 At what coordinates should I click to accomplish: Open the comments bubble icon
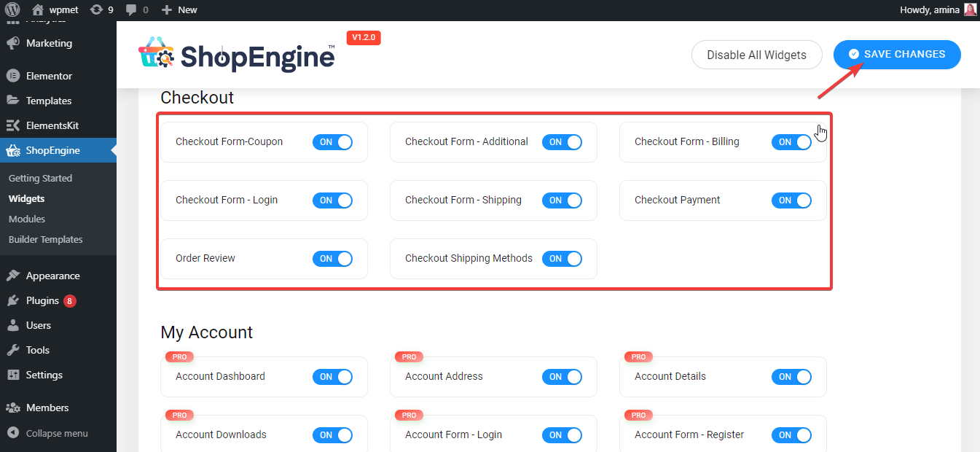(131, 9)
